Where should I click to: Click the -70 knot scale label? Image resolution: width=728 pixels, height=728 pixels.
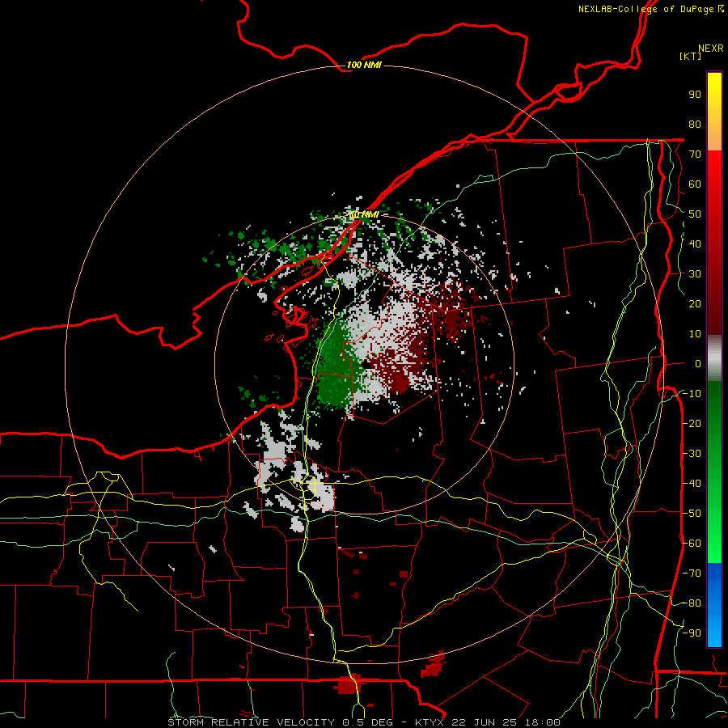tap(692, 574)
